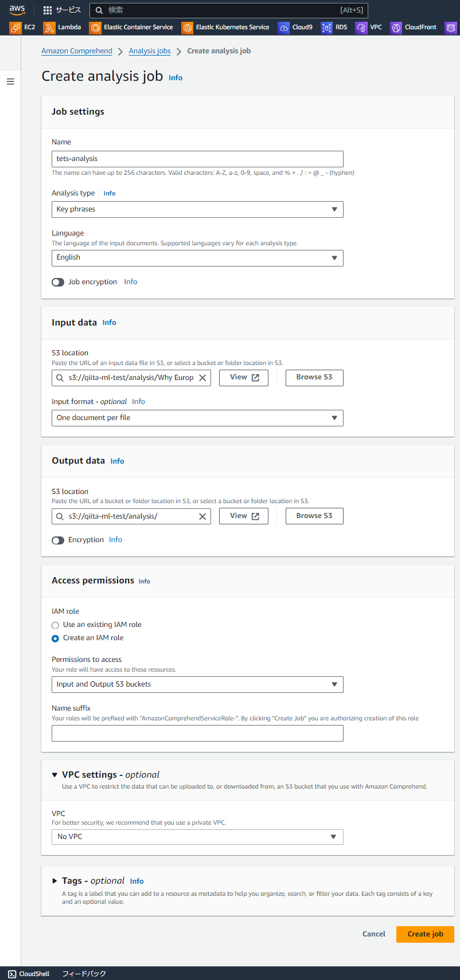Open the Language dropdown
The image size is (460, 980).
click(197, 258)
